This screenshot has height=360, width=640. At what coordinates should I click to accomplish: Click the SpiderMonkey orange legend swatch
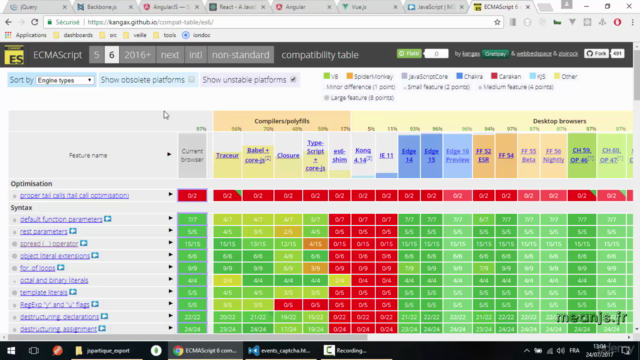(349, 76)
